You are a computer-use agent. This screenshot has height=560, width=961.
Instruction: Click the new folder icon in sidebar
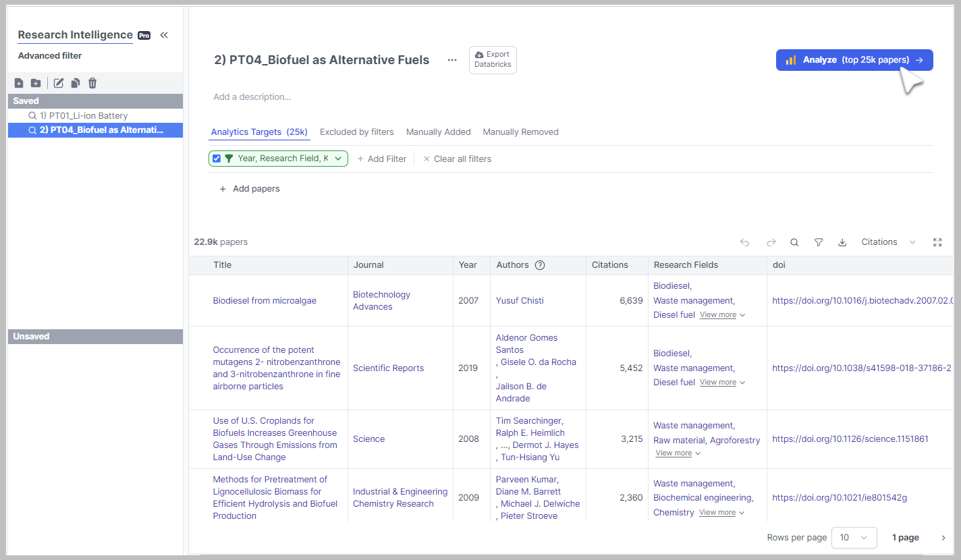[x=36, y=83]
